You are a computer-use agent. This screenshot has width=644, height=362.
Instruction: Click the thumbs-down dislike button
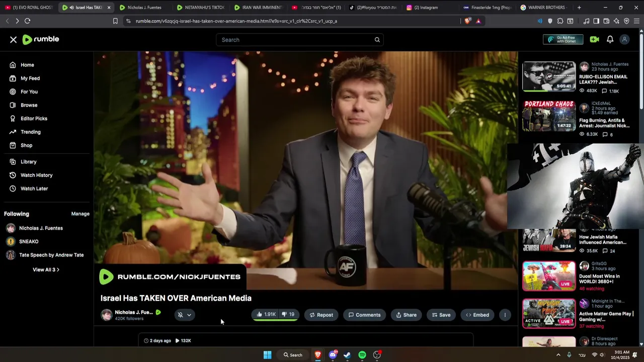(288, 315)
